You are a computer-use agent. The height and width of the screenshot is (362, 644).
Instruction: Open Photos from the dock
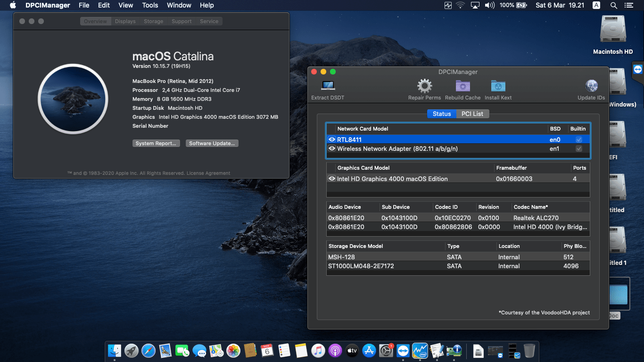click(x=233, y=350)
